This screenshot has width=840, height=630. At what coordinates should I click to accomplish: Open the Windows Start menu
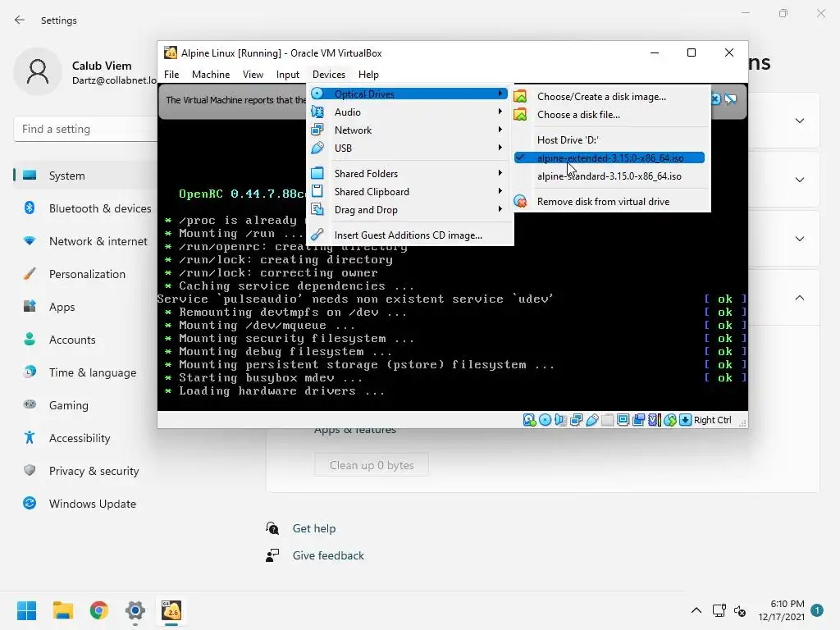point(26,610)
